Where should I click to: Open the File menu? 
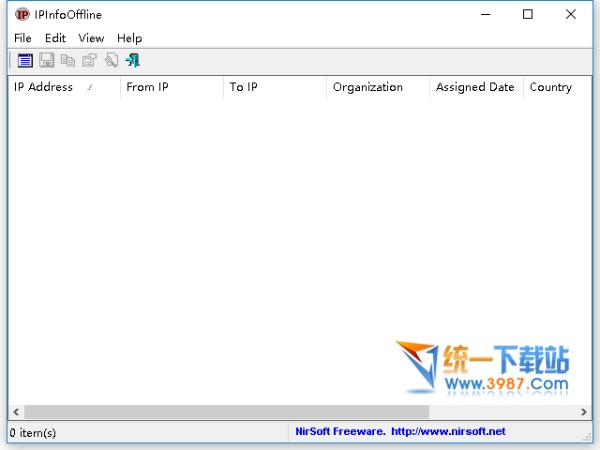(x=23, y=38)
